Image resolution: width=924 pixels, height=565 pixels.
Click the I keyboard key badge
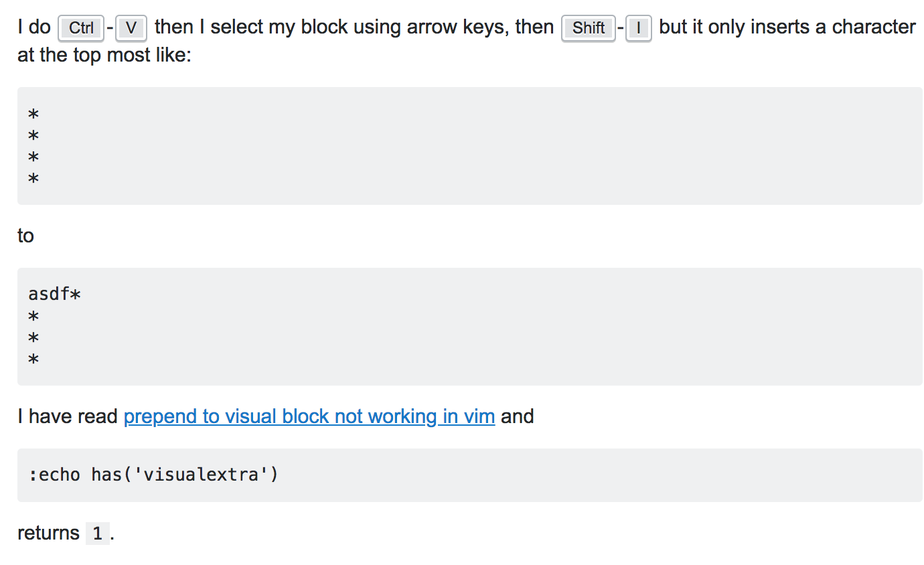point(639,28)
